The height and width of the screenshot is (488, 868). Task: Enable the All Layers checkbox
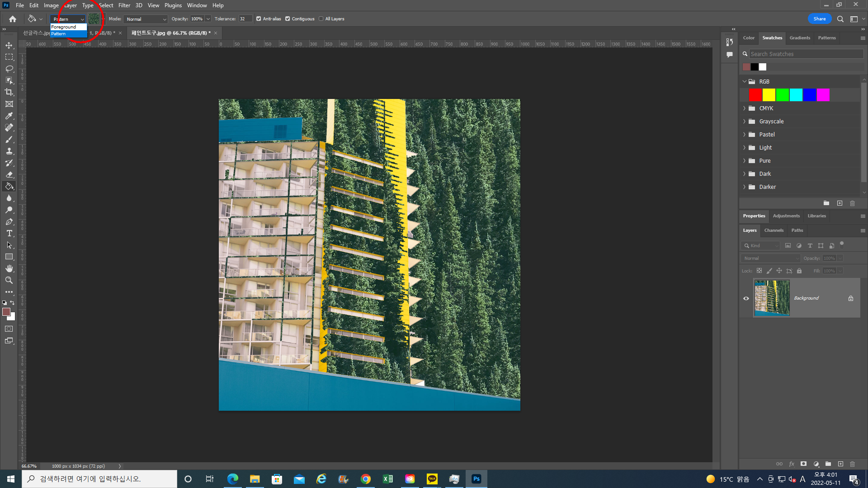321,19
